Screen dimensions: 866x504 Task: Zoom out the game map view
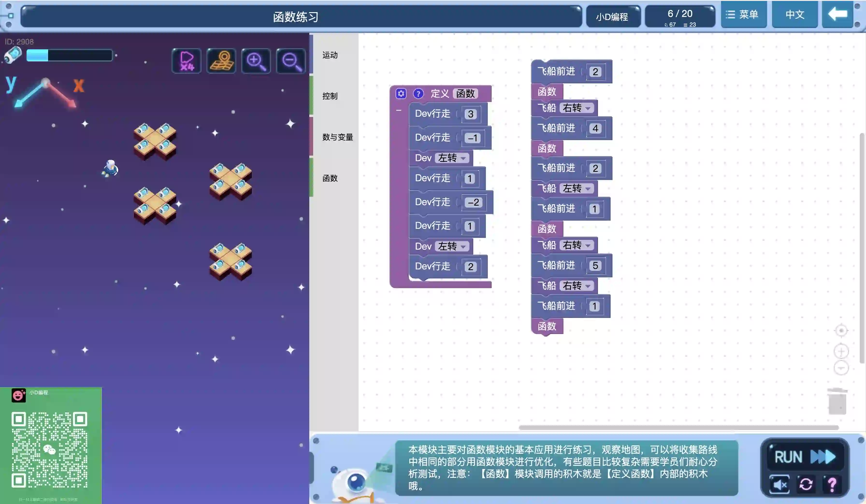pos(291,61)
